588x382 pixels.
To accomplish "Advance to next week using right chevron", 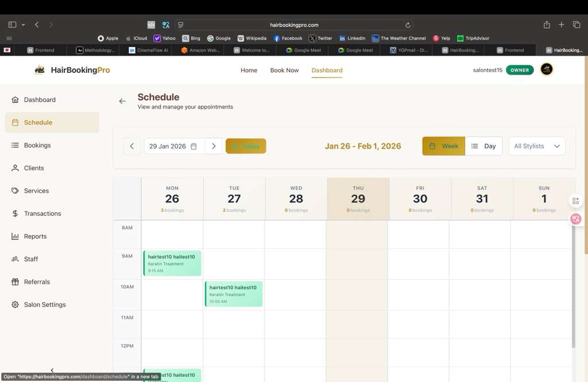I will (x=214, y=146).
